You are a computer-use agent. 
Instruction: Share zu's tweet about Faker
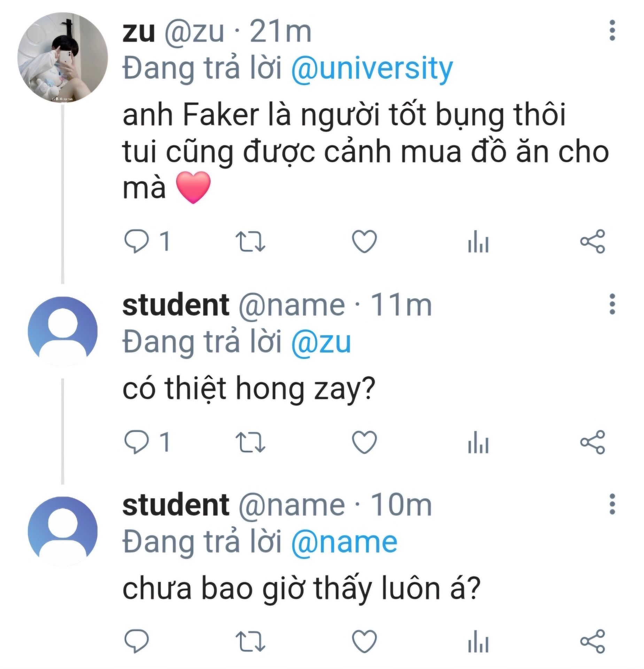tap(592, 241)
